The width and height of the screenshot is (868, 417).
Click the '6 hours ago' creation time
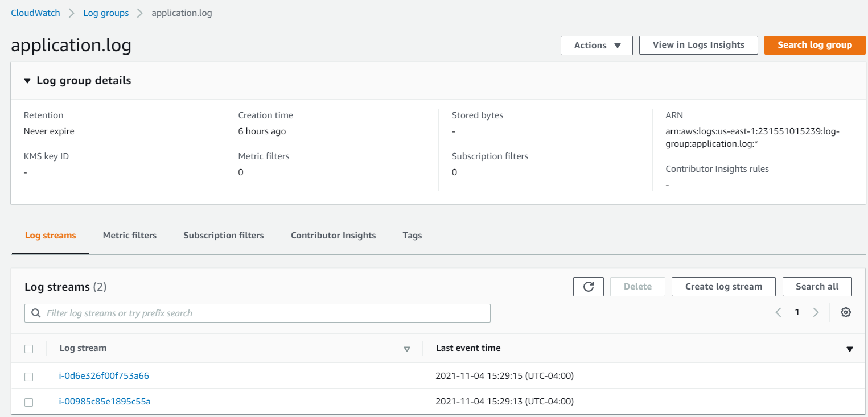(262, 131)
